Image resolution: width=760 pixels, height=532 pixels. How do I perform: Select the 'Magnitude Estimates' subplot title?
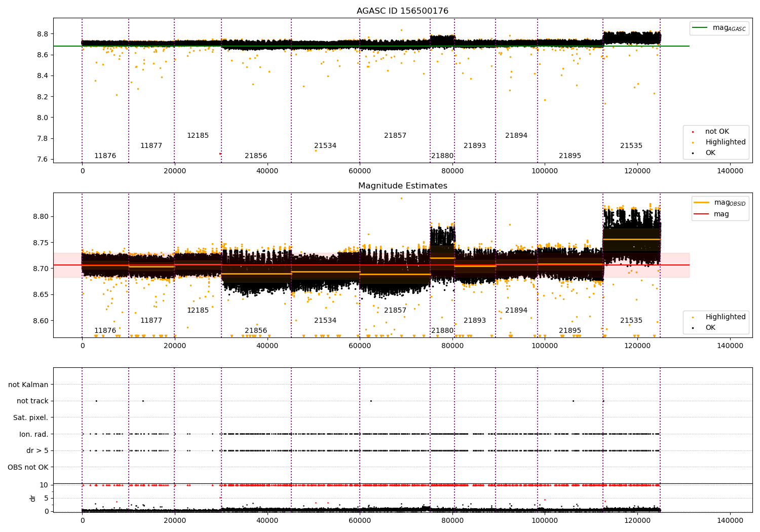coord(402,186)
